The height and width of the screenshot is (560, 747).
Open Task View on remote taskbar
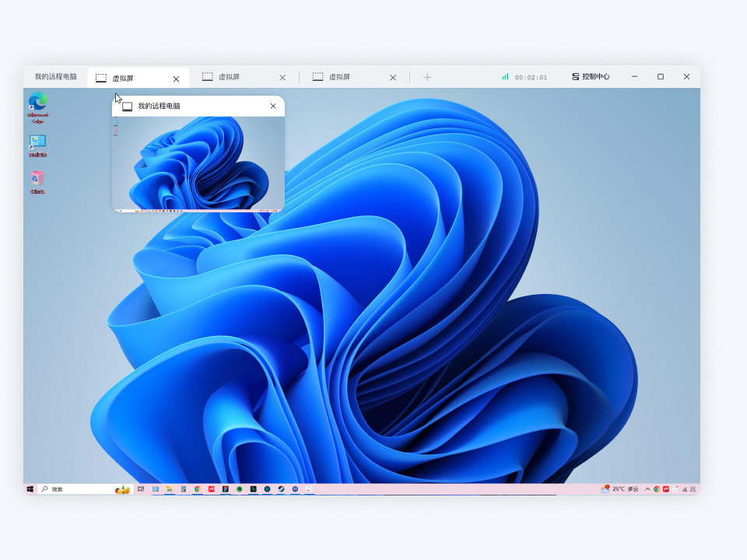coord(141,489)
